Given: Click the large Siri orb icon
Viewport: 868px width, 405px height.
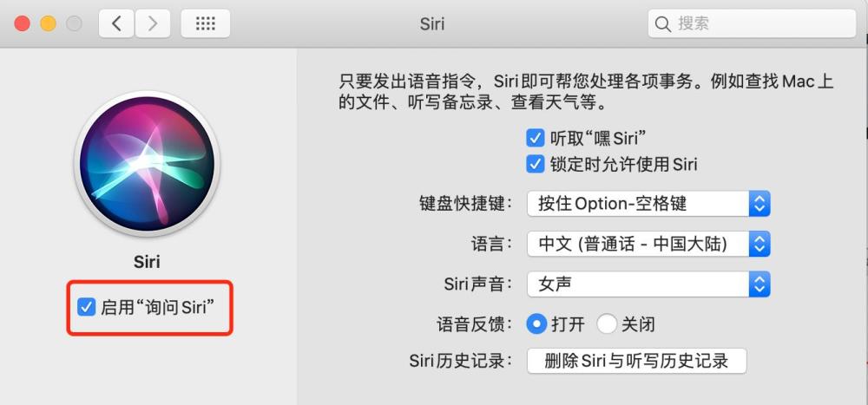Looking at the screenshot, I should (147, 165).
